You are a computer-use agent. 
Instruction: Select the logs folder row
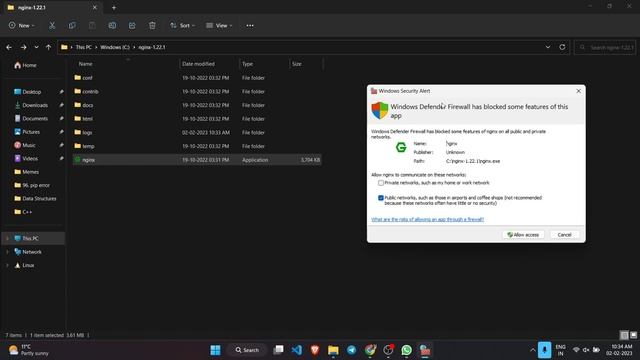pyautogui.click(x=197, y=133)
